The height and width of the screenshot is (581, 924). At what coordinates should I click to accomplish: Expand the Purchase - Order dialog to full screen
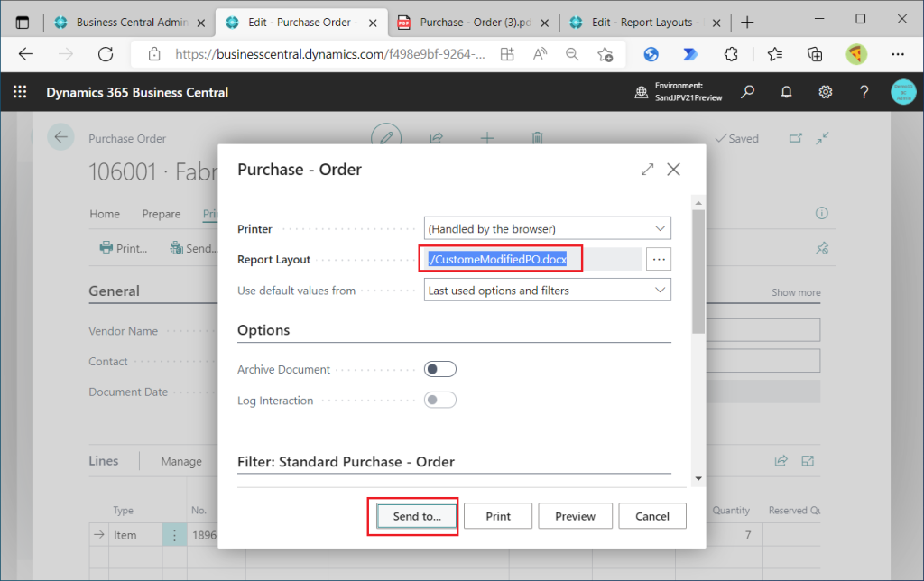(x=647, y=170)
